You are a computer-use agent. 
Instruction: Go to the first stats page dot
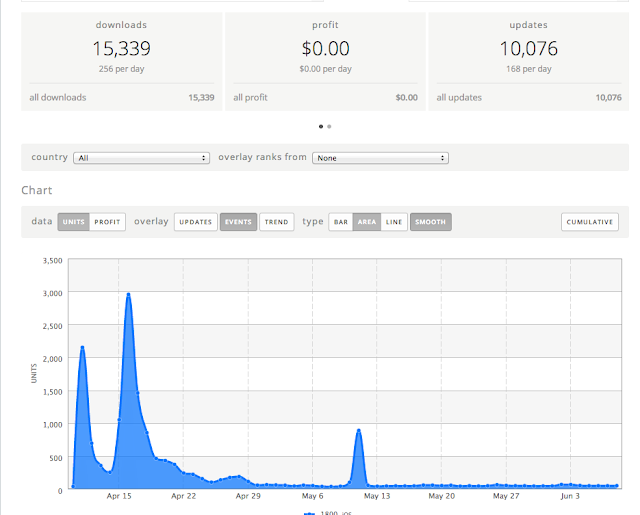tap(321, 127)
